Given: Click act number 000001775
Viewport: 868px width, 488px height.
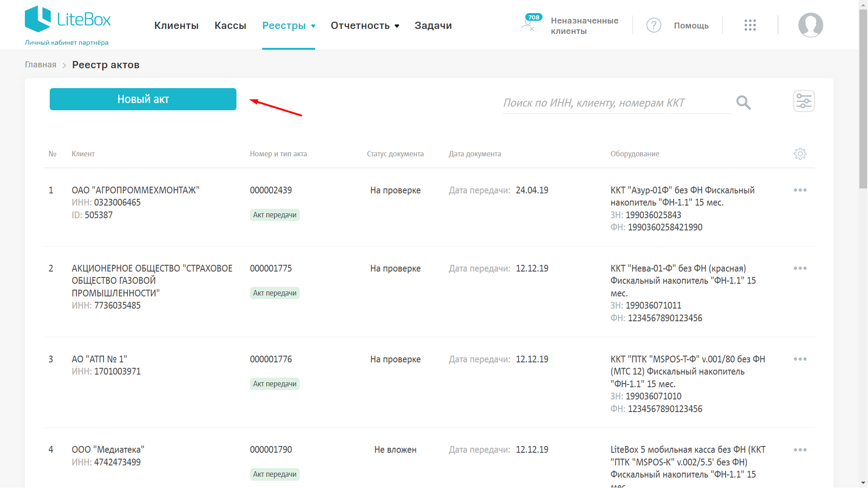Looking at the screenshot, I should [x=271, y=268].
